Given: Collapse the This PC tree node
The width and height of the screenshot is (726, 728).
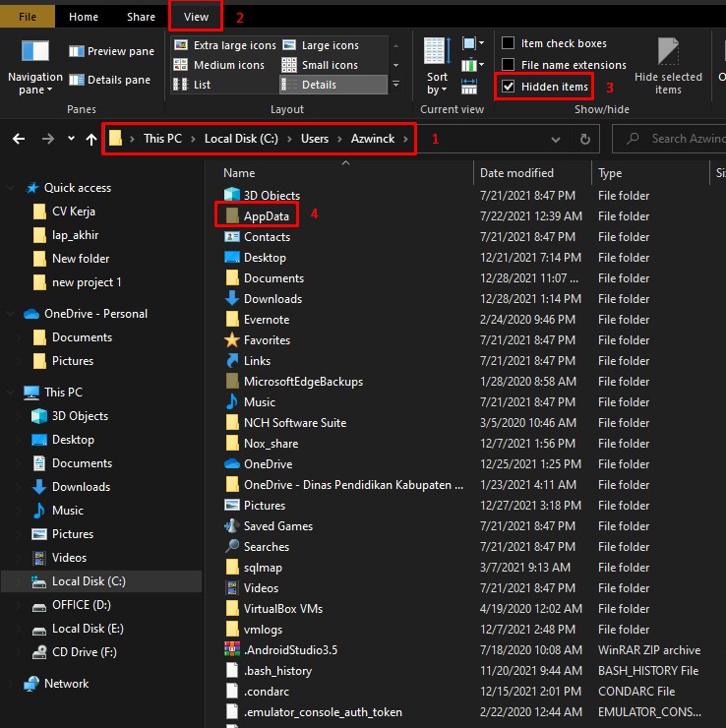Looking at the screenshot, I should point(13,393).
